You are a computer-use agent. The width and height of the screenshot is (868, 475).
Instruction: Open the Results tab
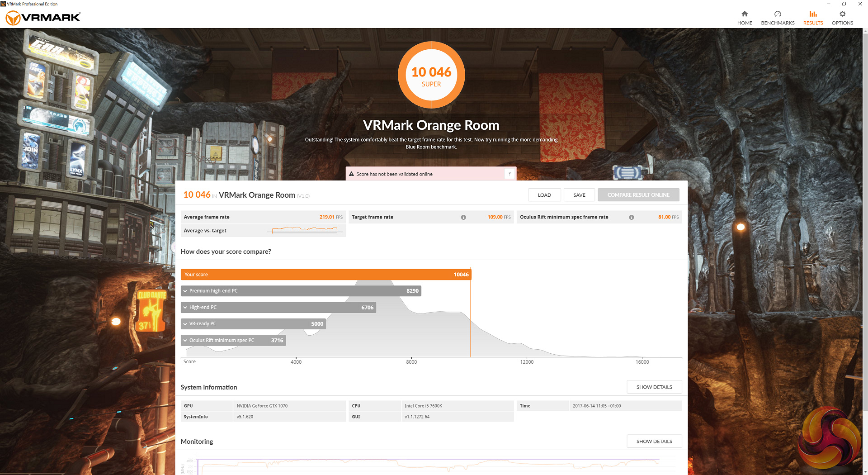coord(813,18)
